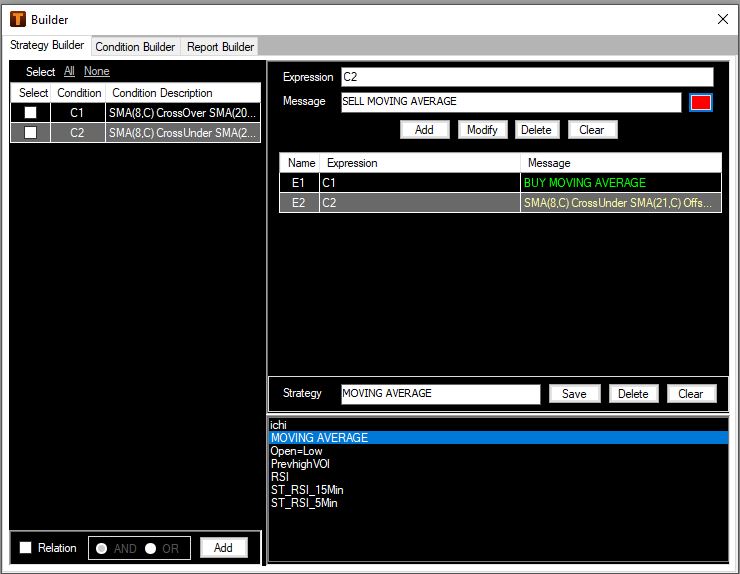Select PrevhighVOI strategy in list
The width and height of the screenshot is (740, 574).
pyautogui.click(x=498, y=464)
